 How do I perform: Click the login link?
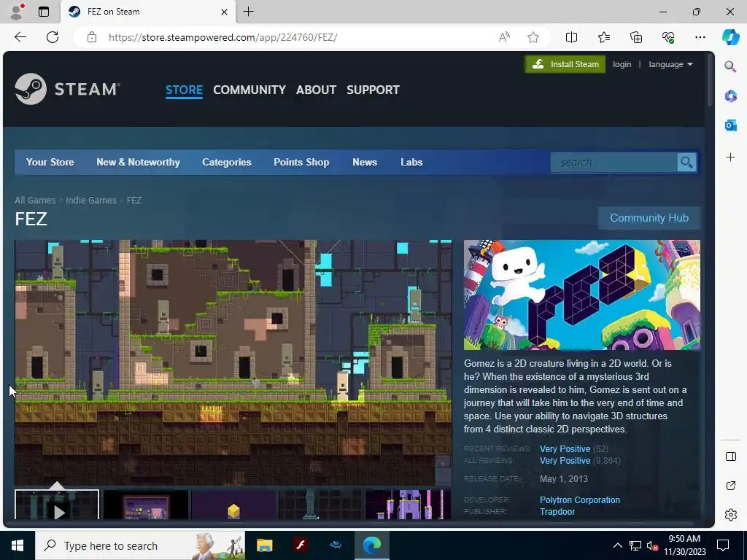[x=622, y=64]
